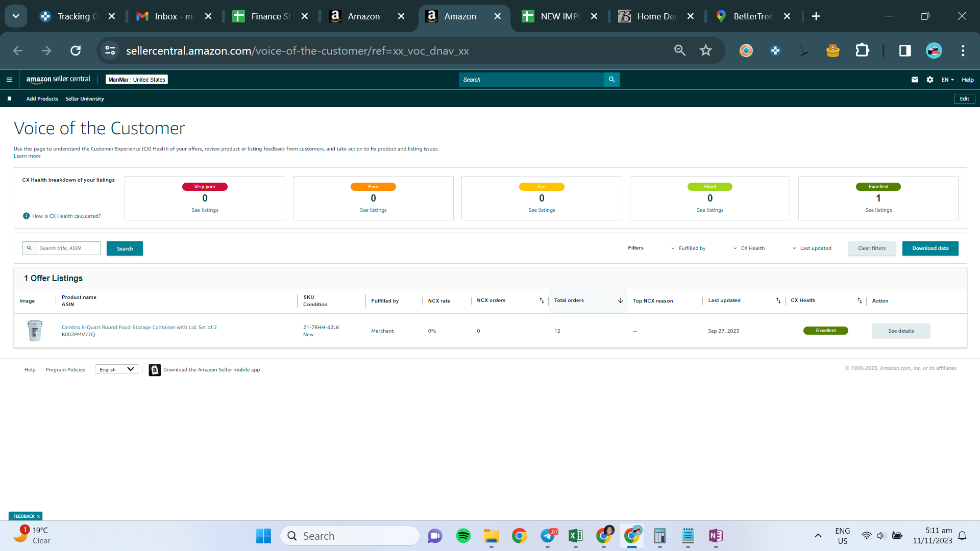Sort by Total orders descending arrow

click(x=620, y=300)
